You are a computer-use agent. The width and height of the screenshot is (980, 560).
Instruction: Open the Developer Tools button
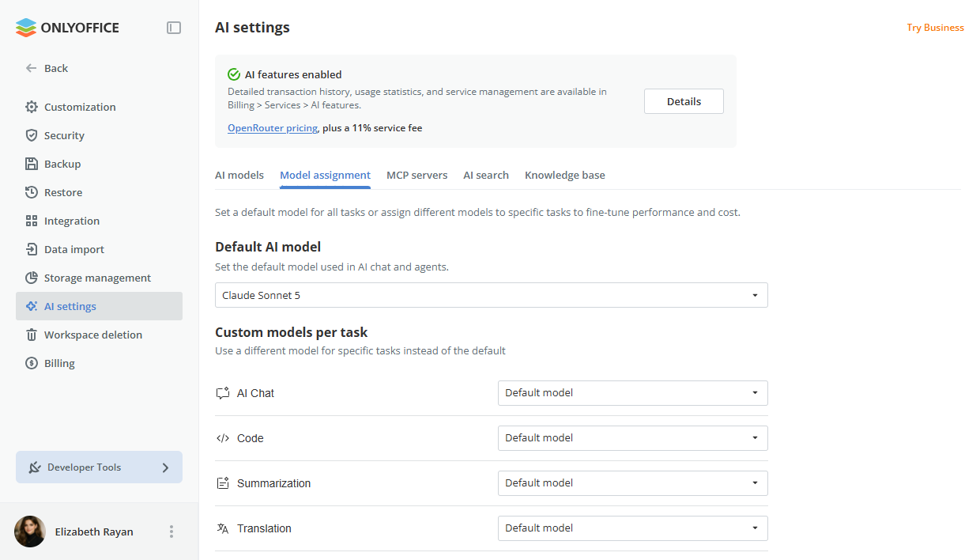coord(99,467)
